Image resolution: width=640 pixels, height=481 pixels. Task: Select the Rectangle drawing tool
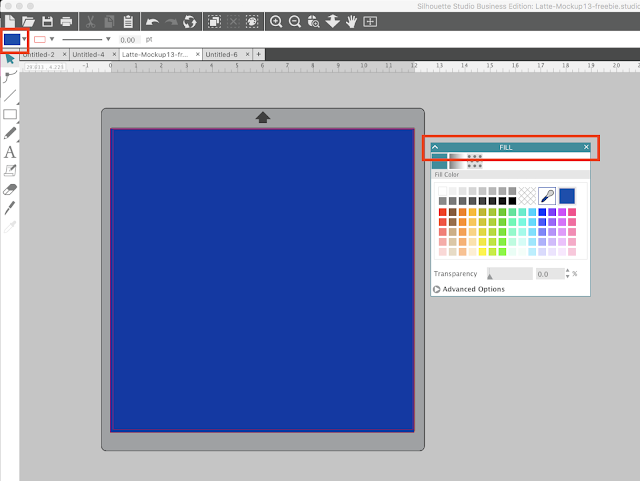click(x=10, y=114)
